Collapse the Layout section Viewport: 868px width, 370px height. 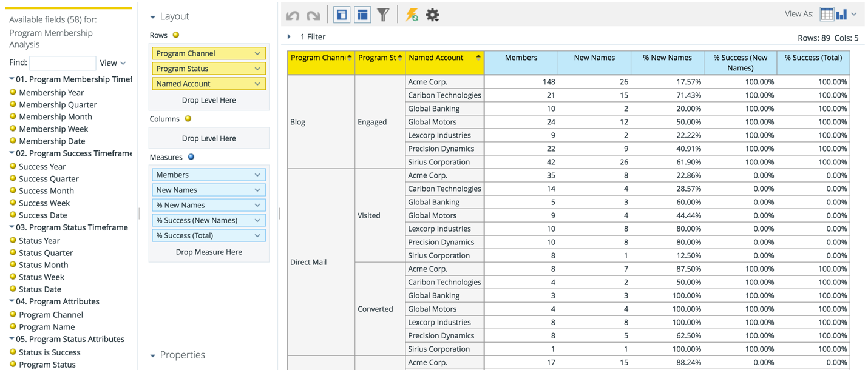click(153, 17)
